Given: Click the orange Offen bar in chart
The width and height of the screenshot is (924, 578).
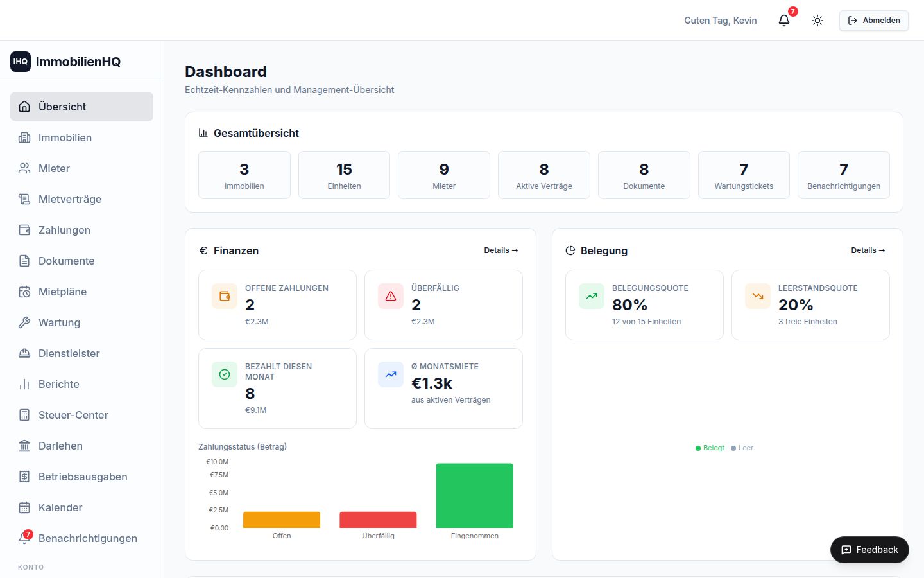Looking at the screenshot, I should coord(282,520).
